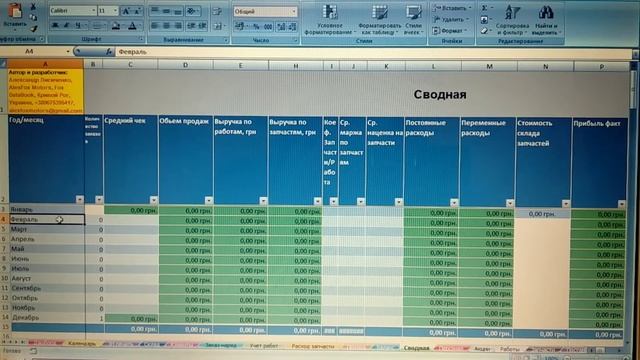Open Условное форматирование (conditional formatting)
Image resolution: width=640 pixels, height=360 pixels.
[x=329, y=19]
